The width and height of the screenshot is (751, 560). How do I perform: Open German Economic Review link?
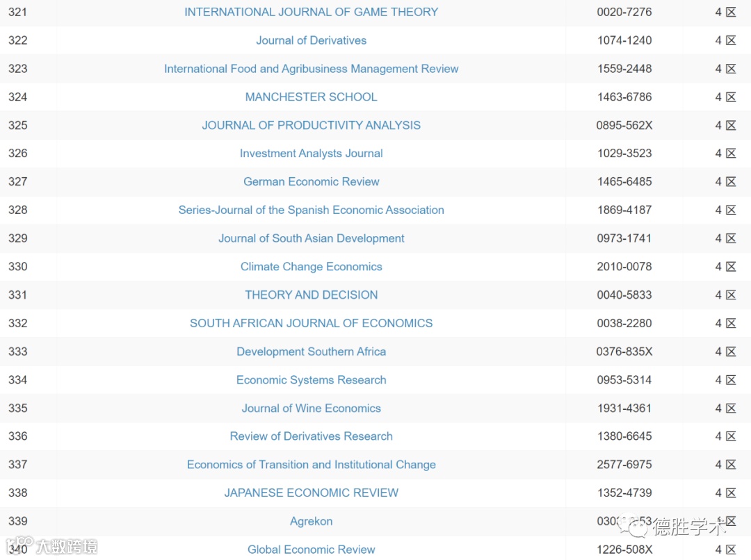point(312,181)
